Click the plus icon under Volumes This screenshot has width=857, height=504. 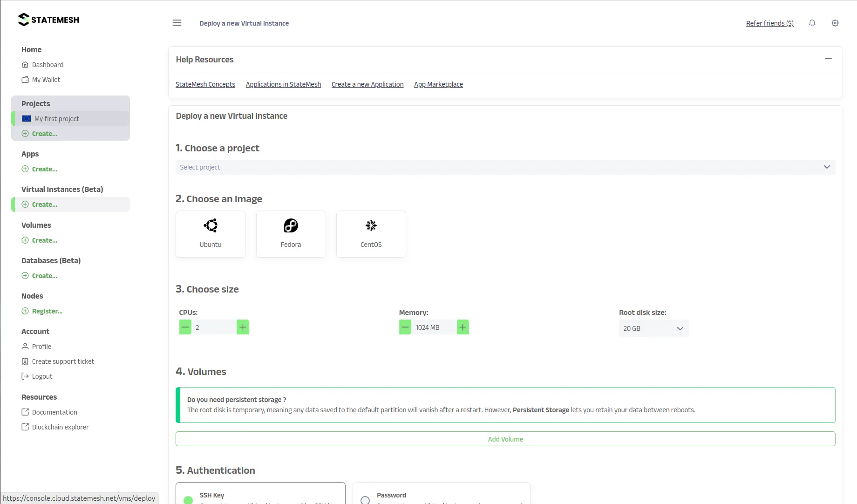pyautogui.click(x=25, y=240)
